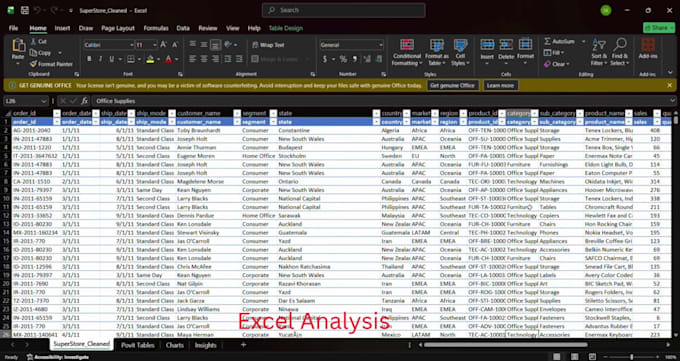The image size is (680, 361).
Task: Click the Decrease Decimal icon
Action: [x=379, y=59]
